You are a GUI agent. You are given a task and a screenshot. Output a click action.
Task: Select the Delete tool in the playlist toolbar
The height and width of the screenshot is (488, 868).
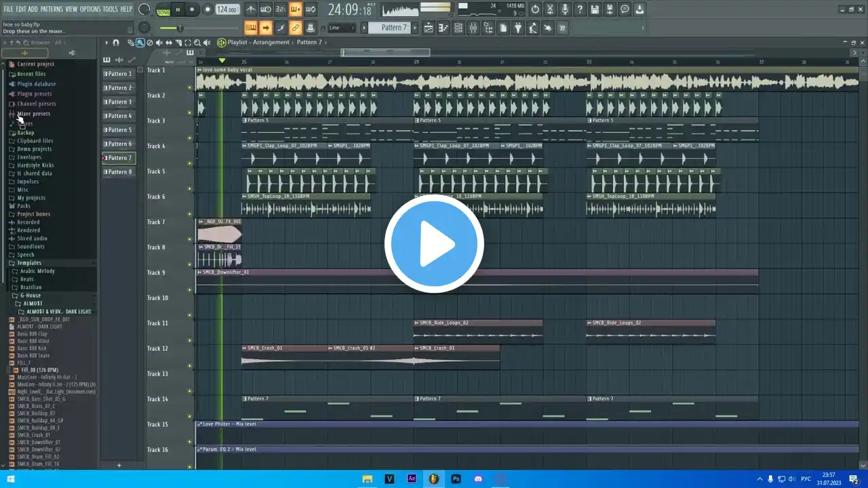(150, 43)
